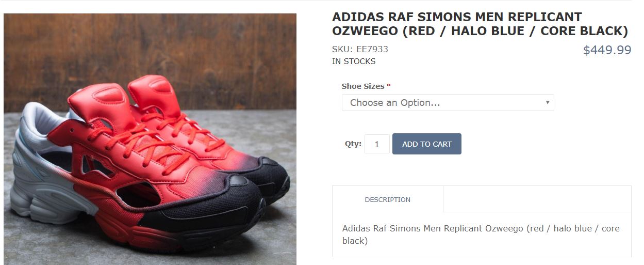Select the Description tab

[387, 199]
